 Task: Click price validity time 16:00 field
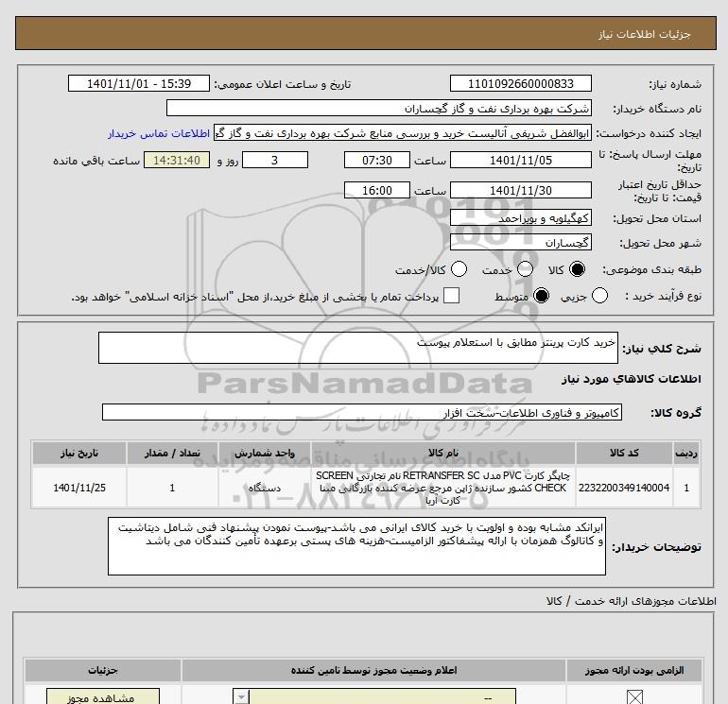click(x=377, y=190)
